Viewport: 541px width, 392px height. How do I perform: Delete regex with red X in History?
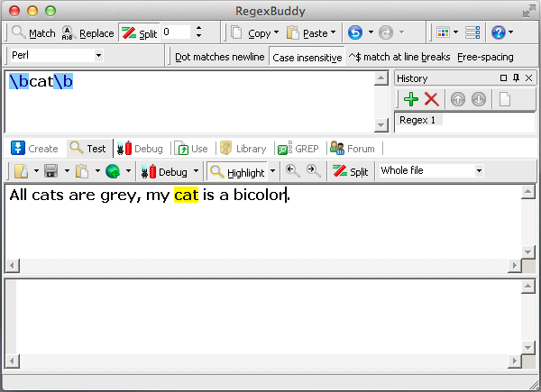(x=431, y=99)
